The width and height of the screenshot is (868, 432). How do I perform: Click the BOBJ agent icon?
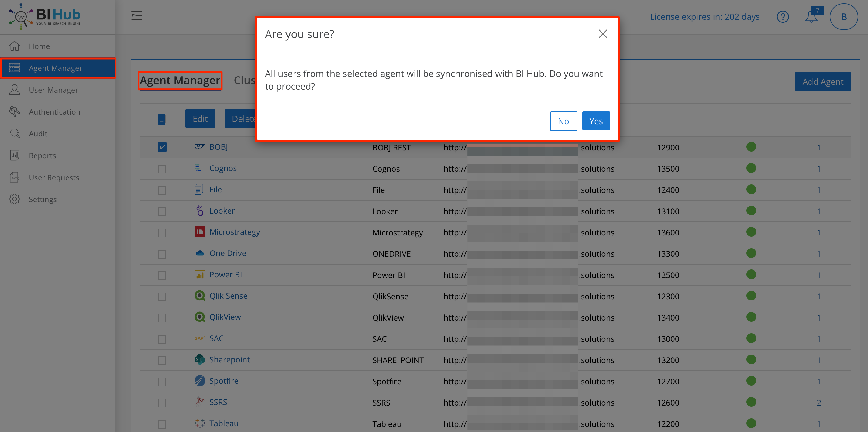(x=198, y=146)
